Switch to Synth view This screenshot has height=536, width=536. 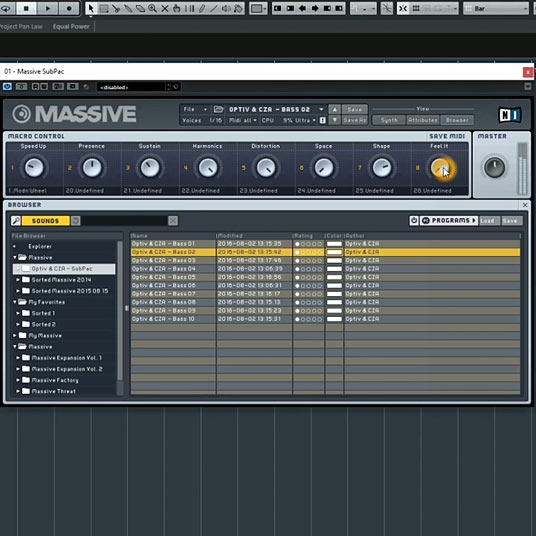(x=389, y=120)
